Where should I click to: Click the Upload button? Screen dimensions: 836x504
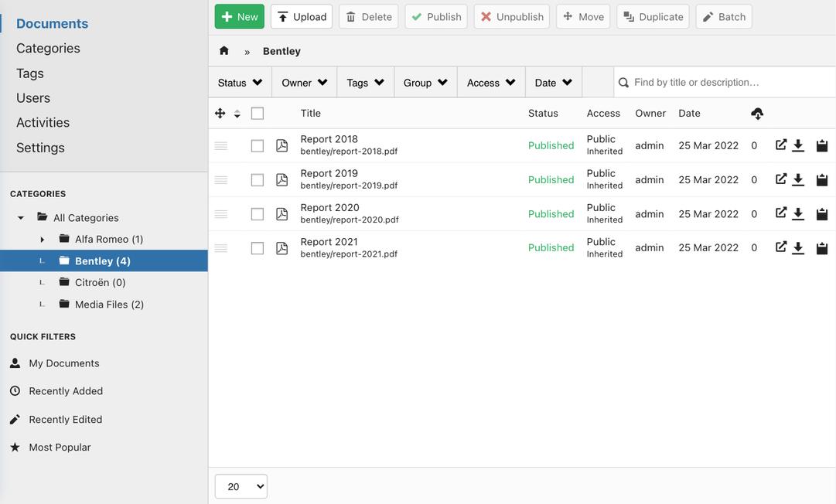(302, 16)
